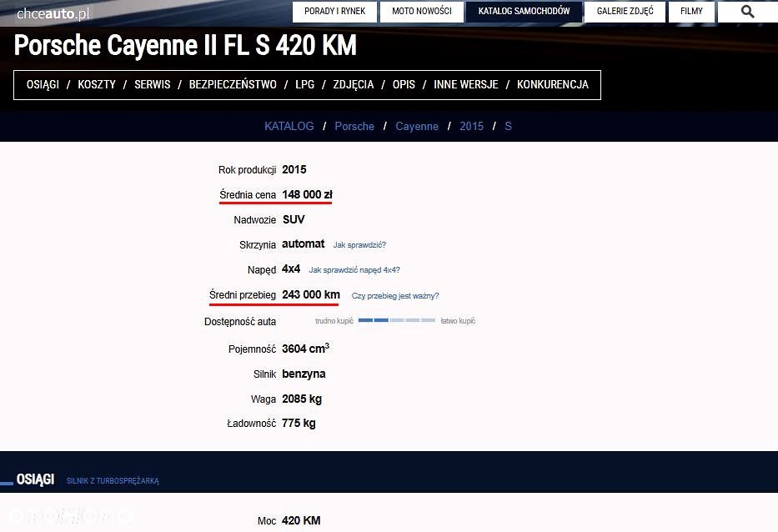Jump to the Bezpieczeństwo section link
The height and width of the screenshot is (532, 778).
233,85
